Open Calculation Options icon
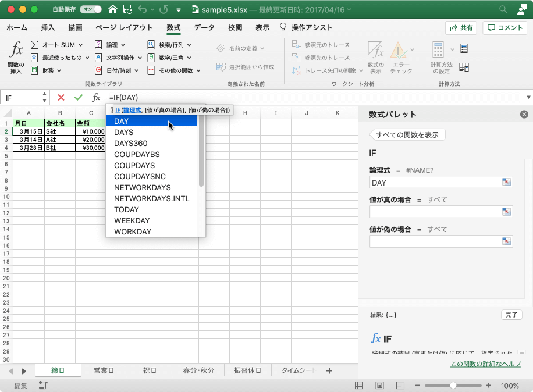The image size is (533, 392). (438, 49)
